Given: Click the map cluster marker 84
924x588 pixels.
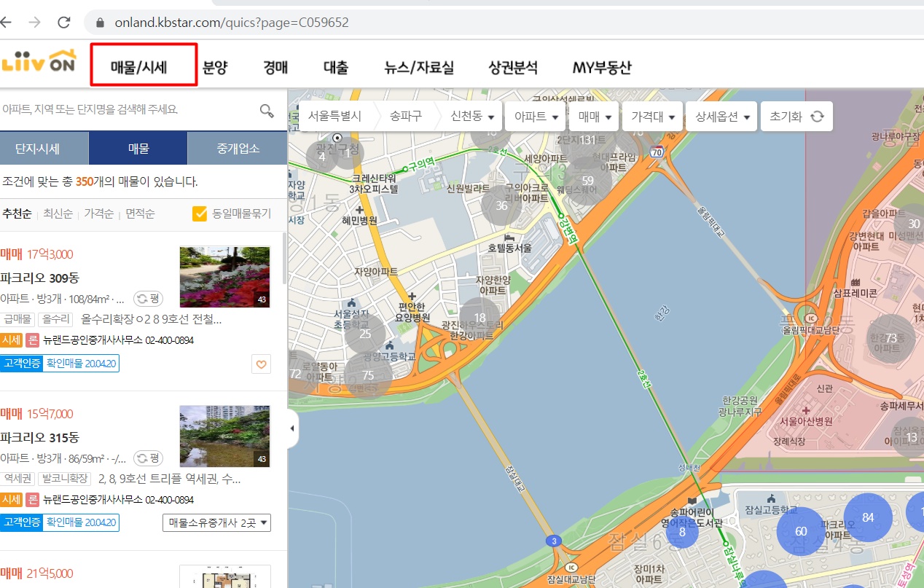Looking at the screenshot, I should pyautogui.click(x=867, y=517).
